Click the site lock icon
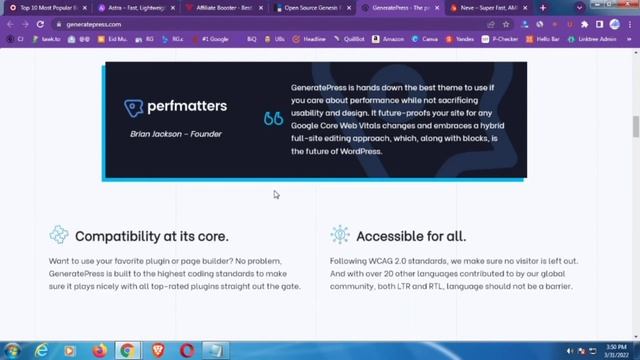Viewport: 640px width, 360px height. pyautogui.click(x=59, y=24)
